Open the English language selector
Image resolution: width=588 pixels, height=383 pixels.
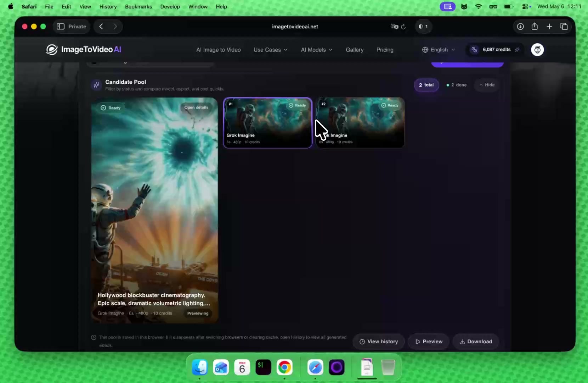(x=439, y=50)
